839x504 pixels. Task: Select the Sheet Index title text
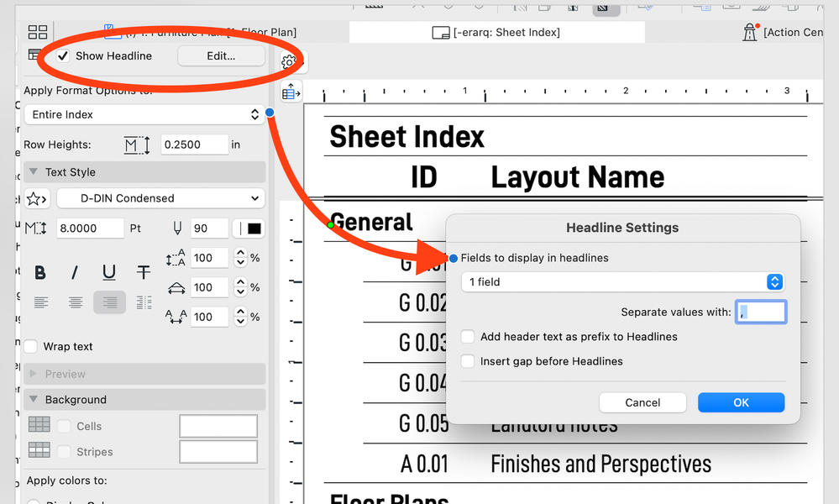(x=406, y=137)
